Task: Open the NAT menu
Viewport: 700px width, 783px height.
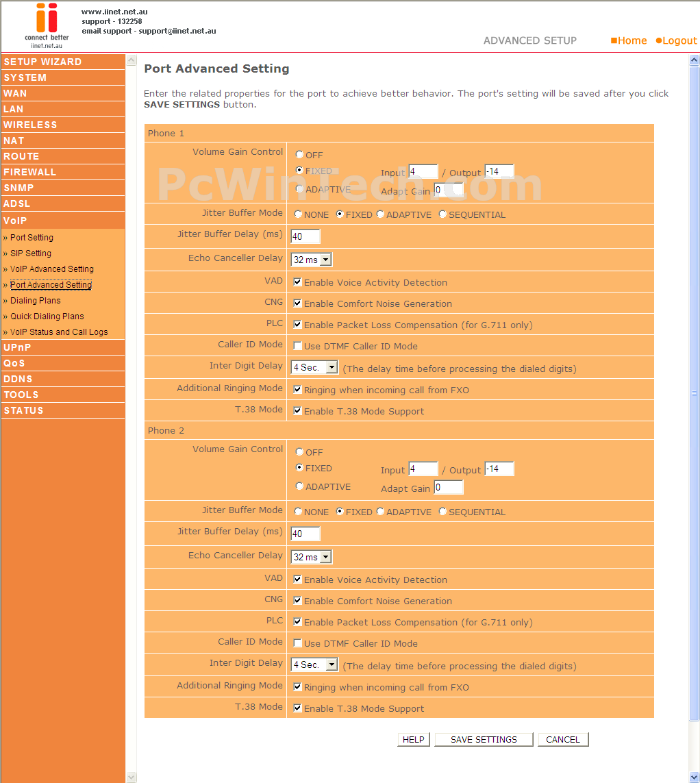Action: coord(63,140)
